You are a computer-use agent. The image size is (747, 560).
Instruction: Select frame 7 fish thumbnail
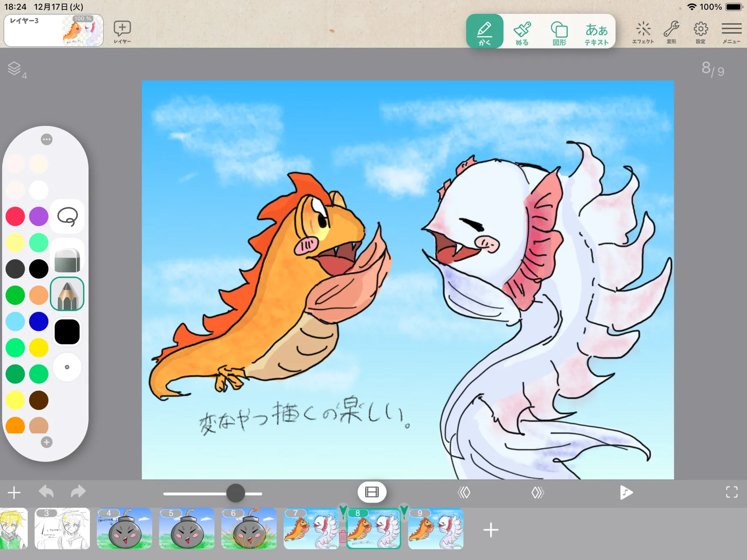click(x=311, y=528)
